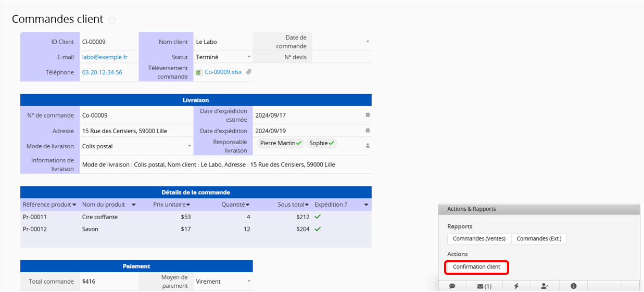
Task: Open Référence produit column filter arrow
Action: coord(74,205)
